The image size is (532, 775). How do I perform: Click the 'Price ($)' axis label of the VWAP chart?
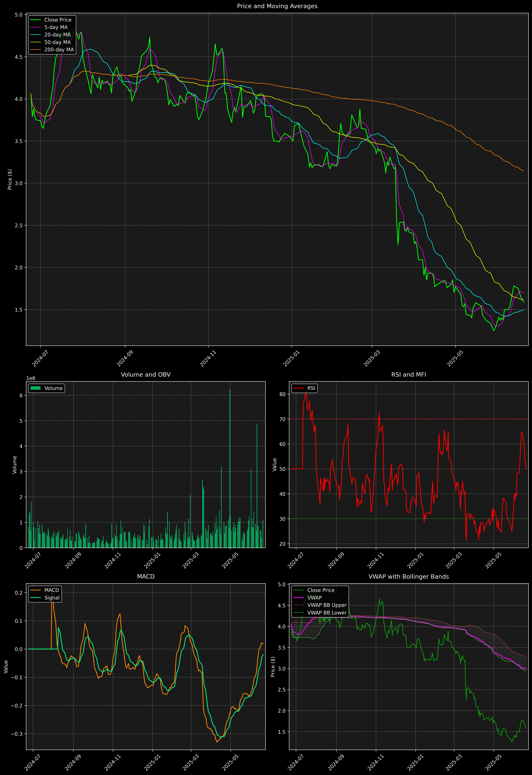point(273,667)
